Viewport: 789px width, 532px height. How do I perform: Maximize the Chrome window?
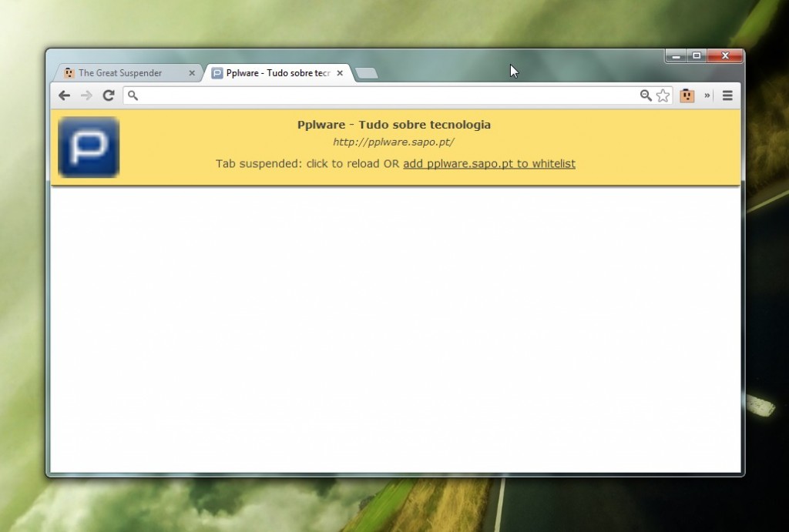[697, 55]
